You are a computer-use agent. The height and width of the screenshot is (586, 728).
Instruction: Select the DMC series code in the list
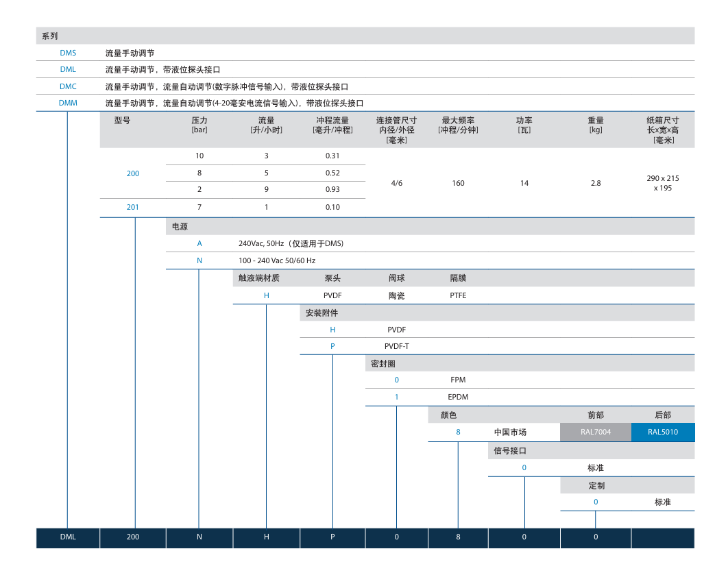(x=68, y=86)
